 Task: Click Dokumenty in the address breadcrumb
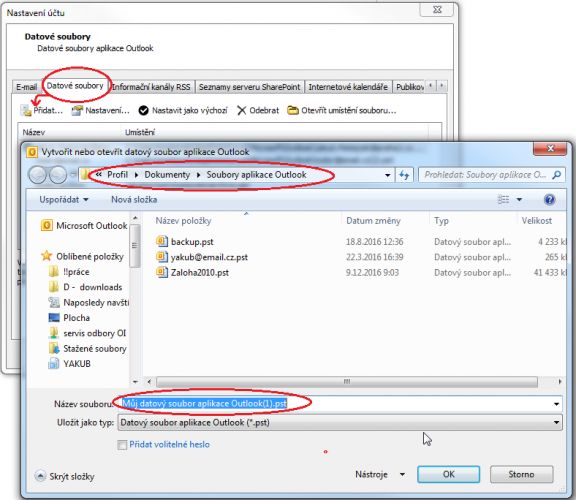(167, 175)
